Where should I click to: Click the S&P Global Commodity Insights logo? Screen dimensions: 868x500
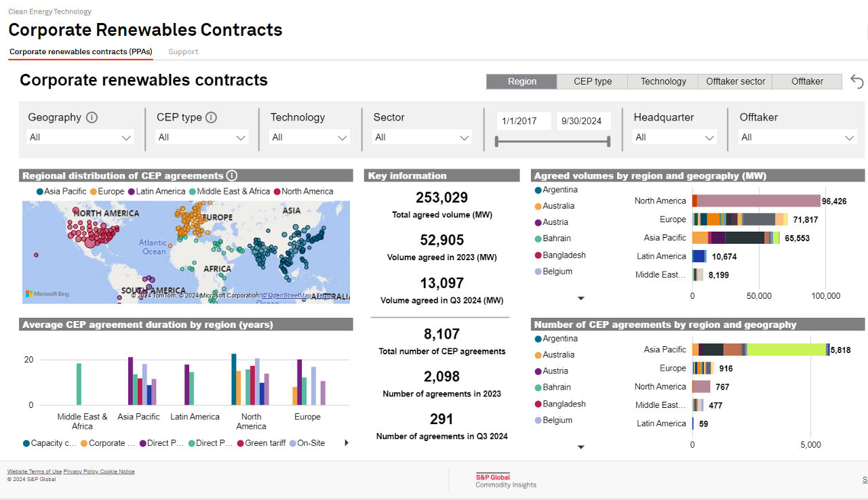[x=506, y=480]
